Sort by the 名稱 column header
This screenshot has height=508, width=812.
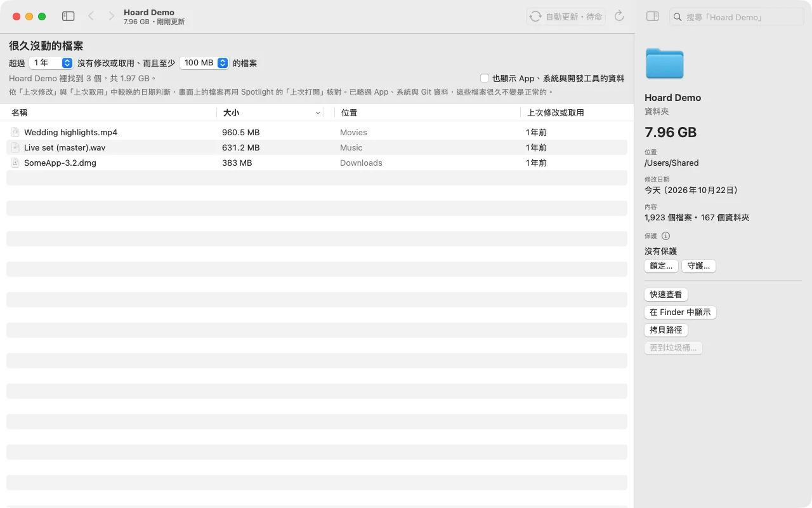tap(20, 112)
